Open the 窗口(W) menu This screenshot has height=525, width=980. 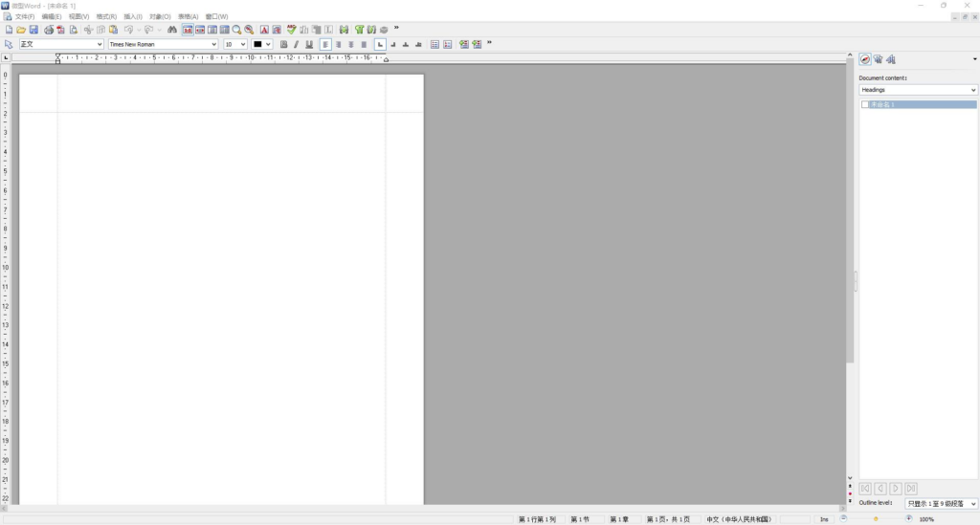tap(217, 17)
